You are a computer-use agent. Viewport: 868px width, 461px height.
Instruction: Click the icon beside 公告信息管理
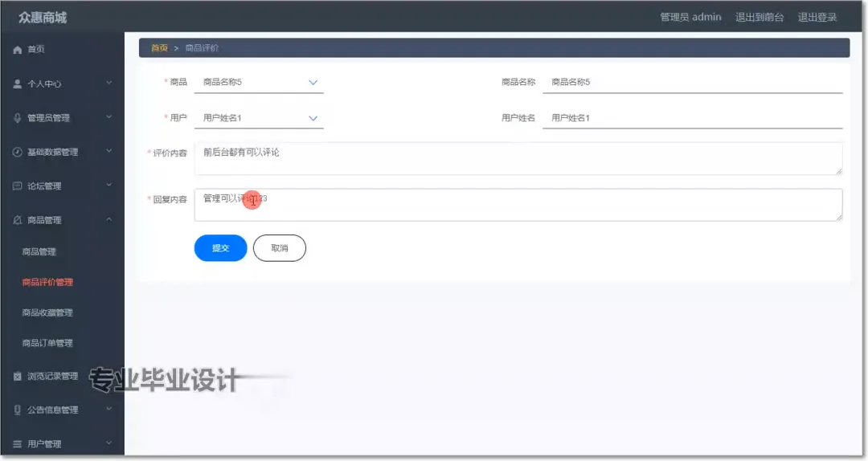17,410
